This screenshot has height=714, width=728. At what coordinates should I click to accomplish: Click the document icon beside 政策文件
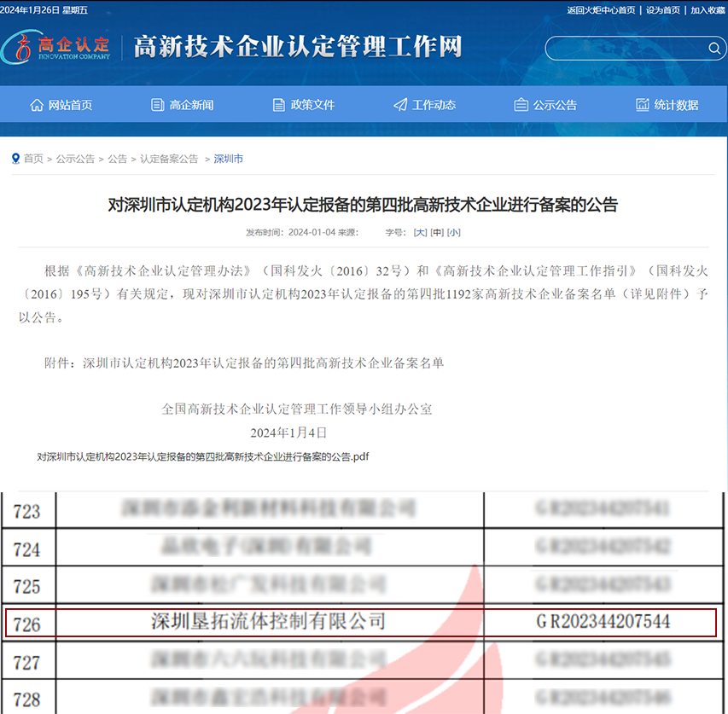coord(278,105)
